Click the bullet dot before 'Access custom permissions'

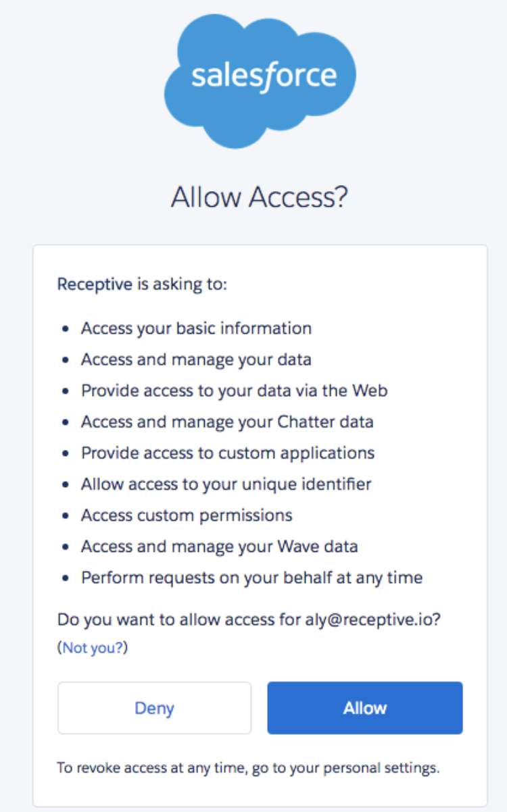pyautogui.click(x=66, y=516)
